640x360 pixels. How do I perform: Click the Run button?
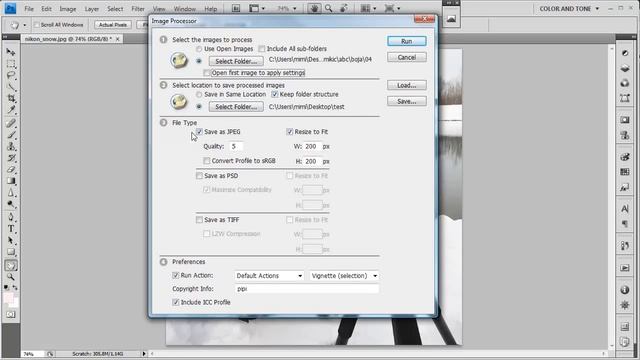407,41
